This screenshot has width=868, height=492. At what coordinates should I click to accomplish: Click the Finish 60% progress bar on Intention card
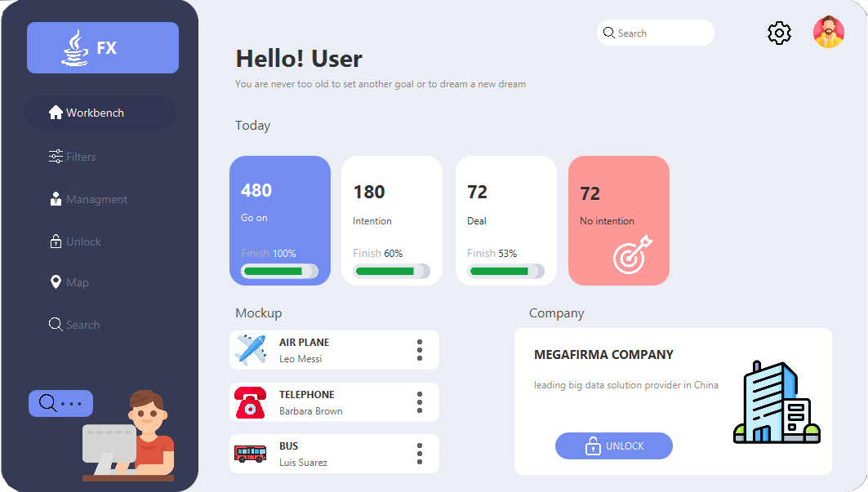coord(392,270)
